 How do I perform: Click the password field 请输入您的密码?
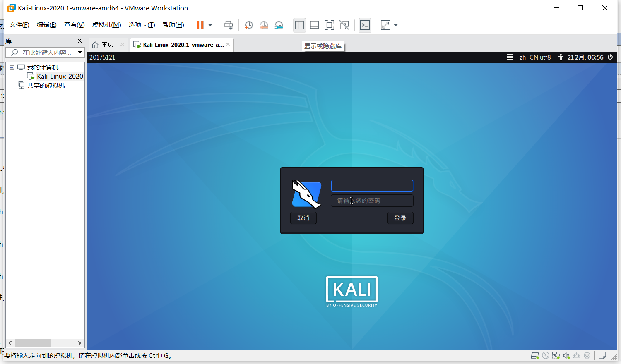(372, 201)
